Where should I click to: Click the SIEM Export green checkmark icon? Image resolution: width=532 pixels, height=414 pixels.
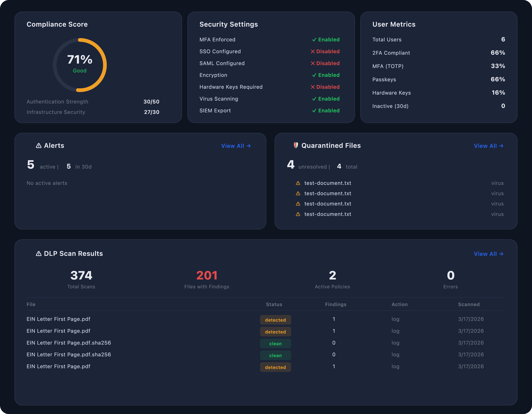click(314, 111)
